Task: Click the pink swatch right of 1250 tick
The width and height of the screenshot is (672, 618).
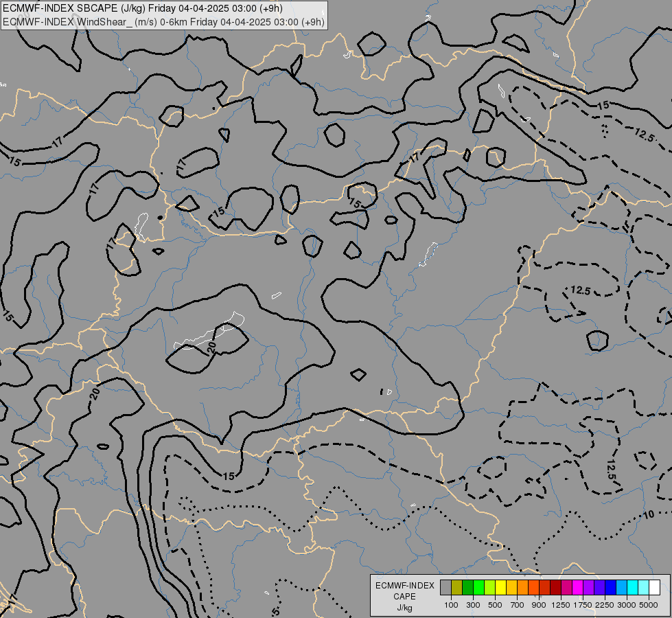Action: (x=566, y=587)
